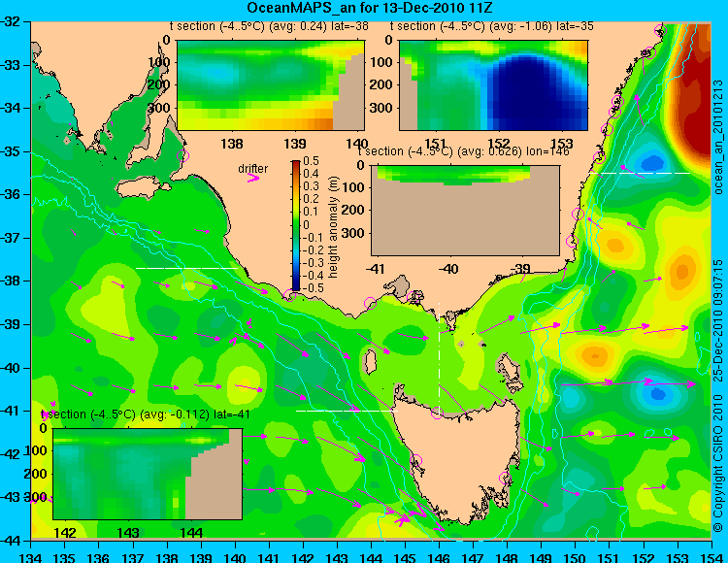Click the dashed white section line at lat -35
Viewport: 728px width, 563px height.
(x=641, y=173)
